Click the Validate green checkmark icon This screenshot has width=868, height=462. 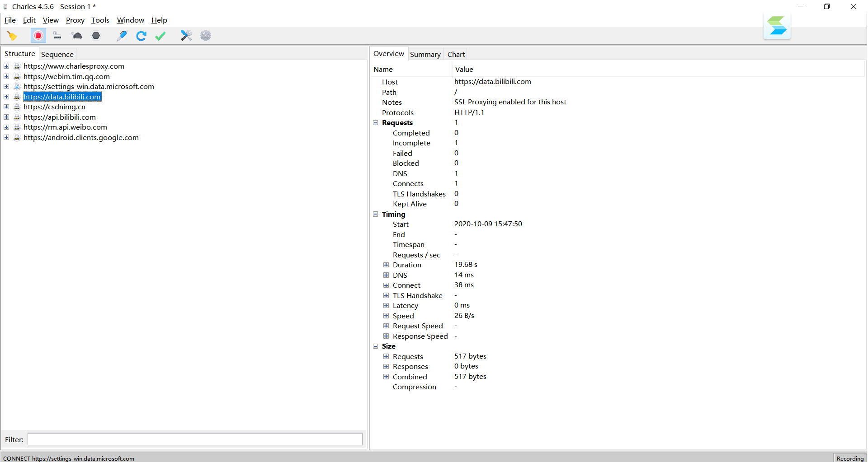(x=160, y=36)
